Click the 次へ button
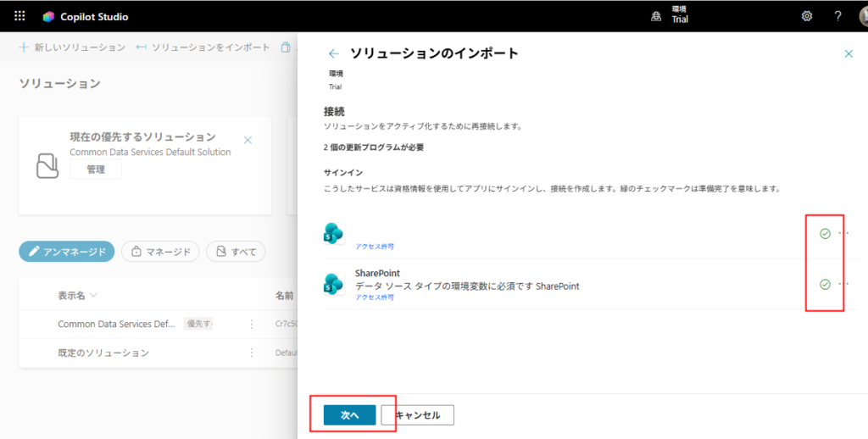 coord(349,415)
